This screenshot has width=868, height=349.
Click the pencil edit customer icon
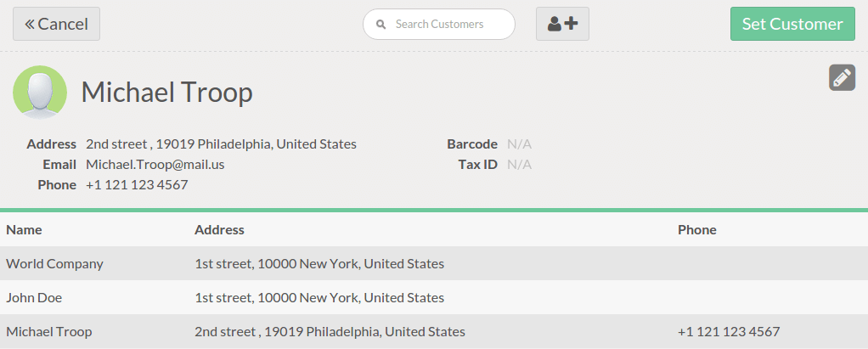click(x=842, y=77)
